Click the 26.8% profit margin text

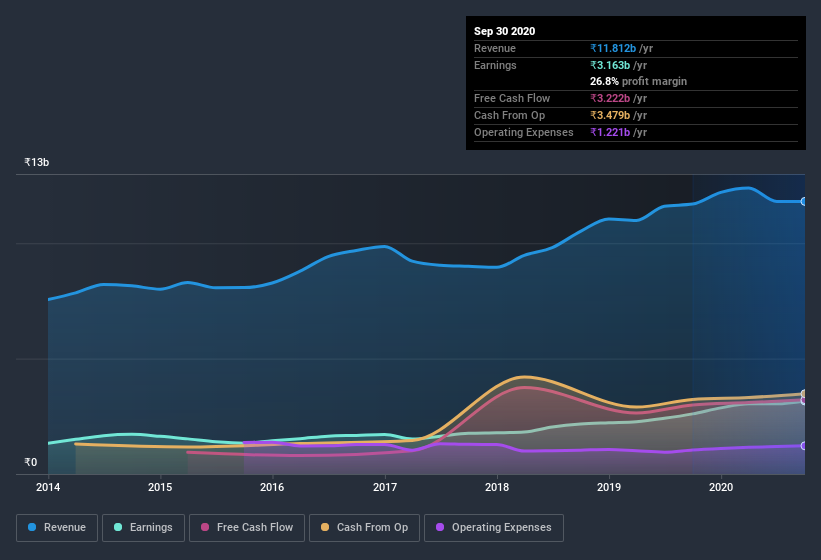click(638, 81)
